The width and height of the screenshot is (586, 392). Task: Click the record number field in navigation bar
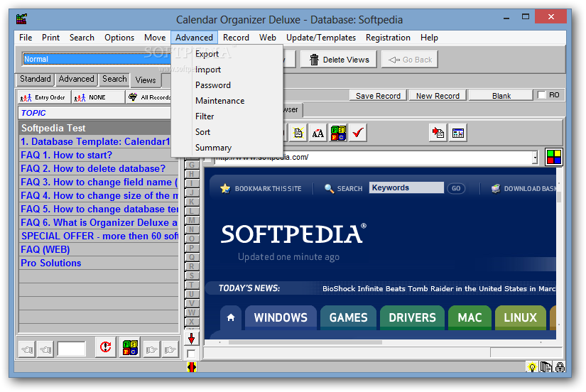coord(71,349)
